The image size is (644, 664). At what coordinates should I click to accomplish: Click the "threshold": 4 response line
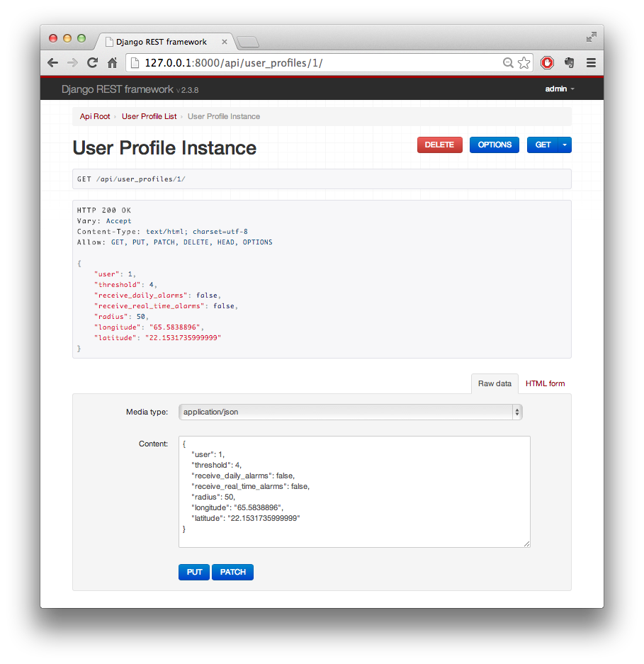(x=125, y=285)
